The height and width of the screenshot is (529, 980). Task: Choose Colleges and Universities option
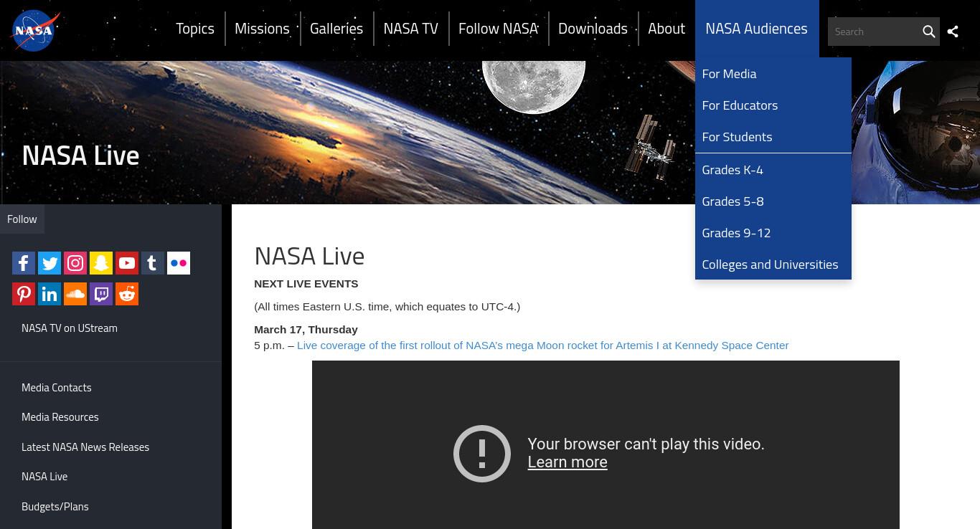coord(773,264)
